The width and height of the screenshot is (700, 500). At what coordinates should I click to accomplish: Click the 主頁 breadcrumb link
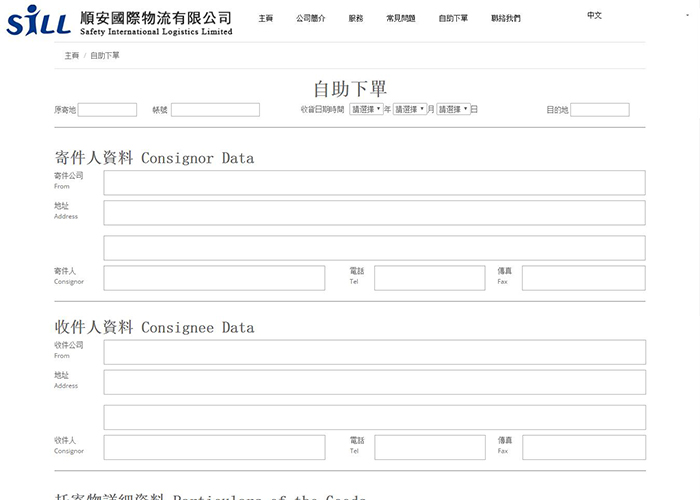point(71,55)
